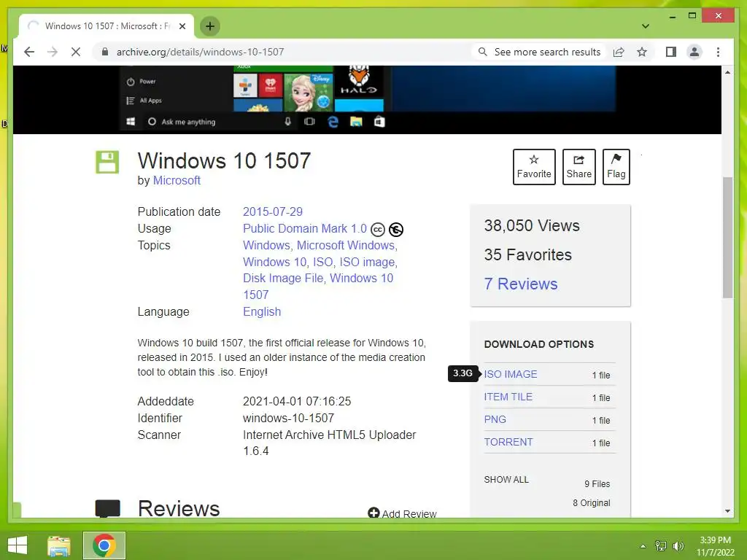Click the Windows 10 screenshot preview image

tap(367, 99)
